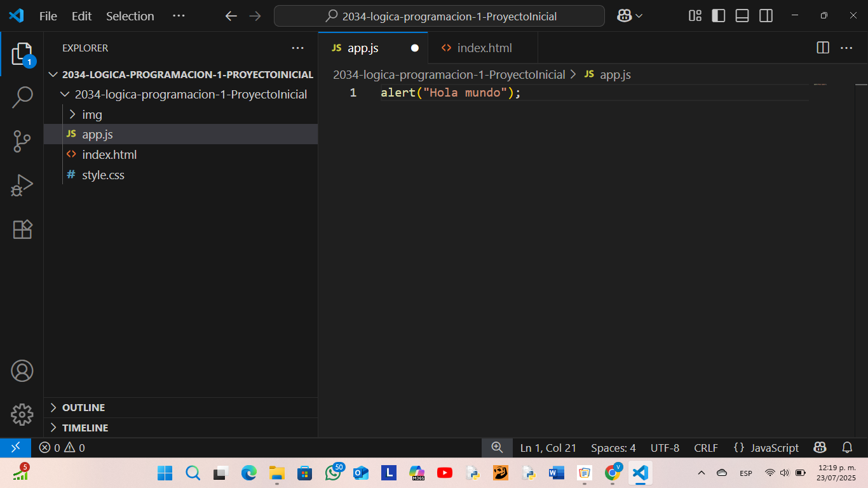Toggle the bottom panel
Image resolution: width=868 pixels, height=488 pixels.
(742, 16)
